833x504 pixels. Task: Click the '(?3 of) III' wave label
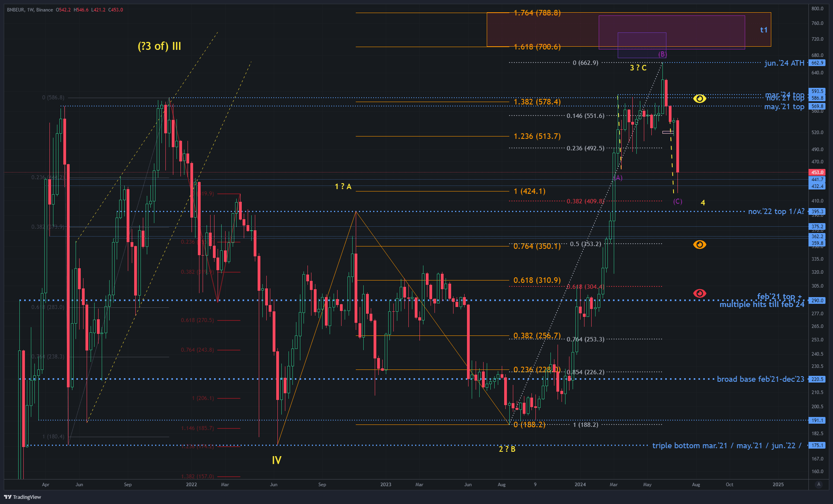[x=159, y=46]
